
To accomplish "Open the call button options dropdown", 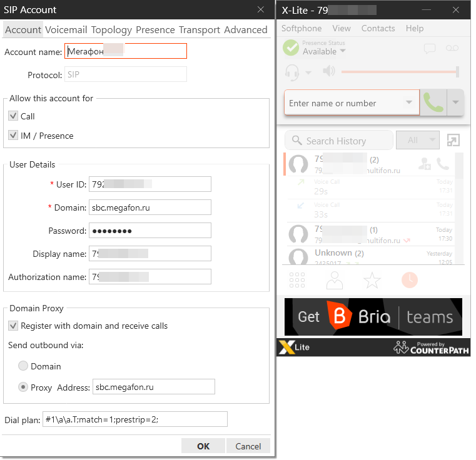I will click(455, 102).
